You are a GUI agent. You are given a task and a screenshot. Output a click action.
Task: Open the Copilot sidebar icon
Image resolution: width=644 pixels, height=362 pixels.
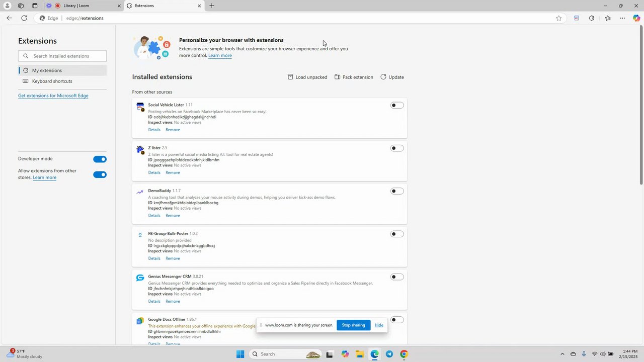click(x=636, y=18)
